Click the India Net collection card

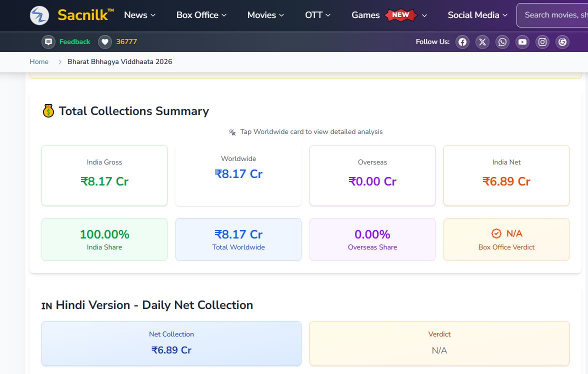pyautogui.click(x=506, y=175)
